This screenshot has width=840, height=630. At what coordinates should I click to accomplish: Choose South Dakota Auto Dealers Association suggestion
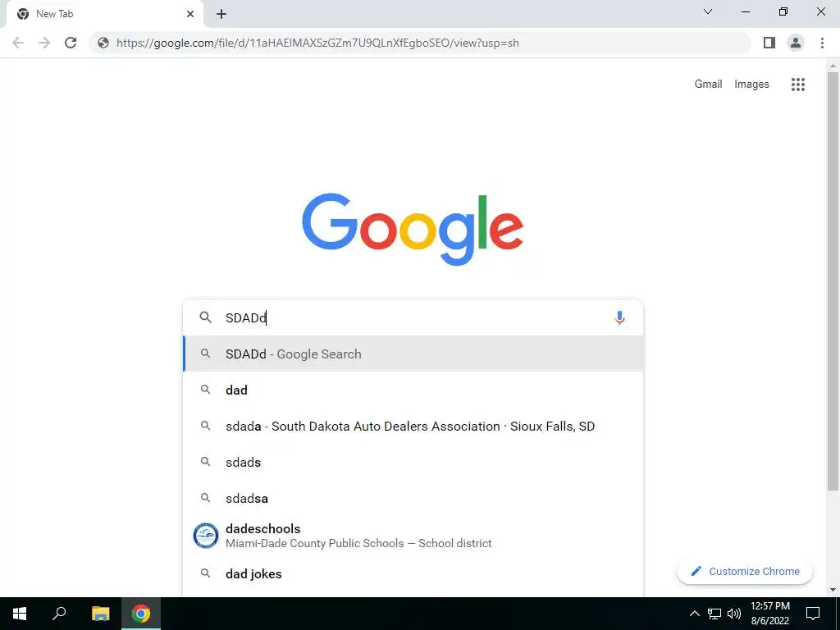413,426
